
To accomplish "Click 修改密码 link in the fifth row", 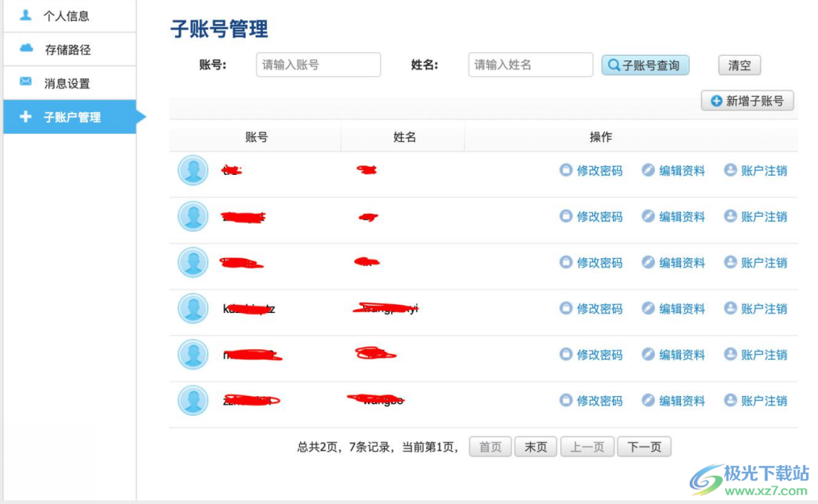I will 599,355.
